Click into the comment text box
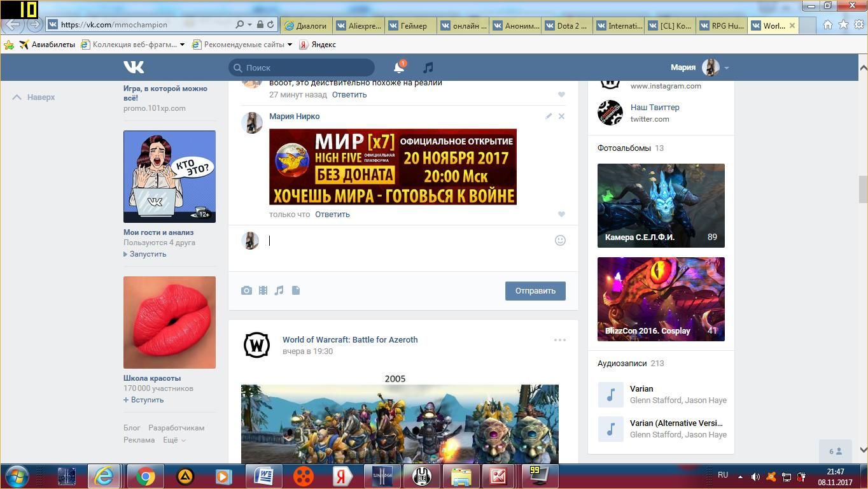 coord(407,241)
